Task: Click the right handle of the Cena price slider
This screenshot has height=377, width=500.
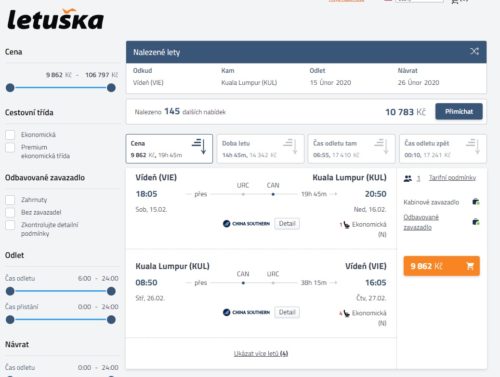Action: [111, 88]
